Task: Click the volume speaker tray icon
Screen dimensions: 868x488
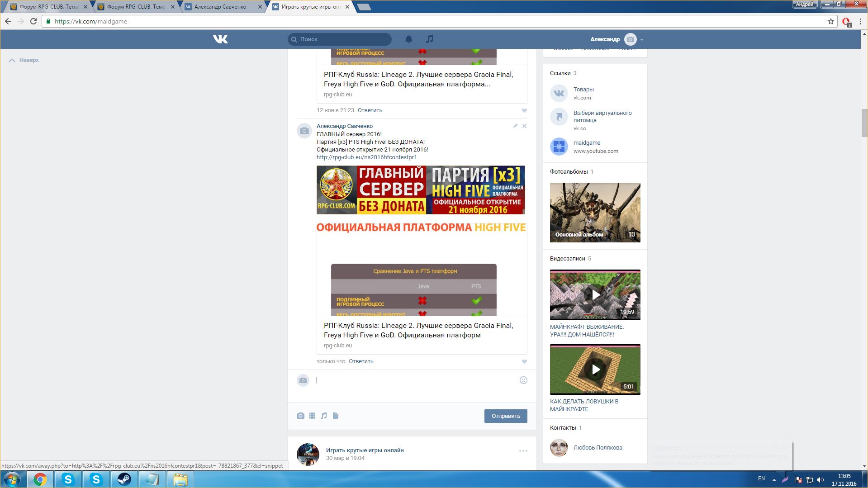Action: pyautogui.click(x=821, y=480)
